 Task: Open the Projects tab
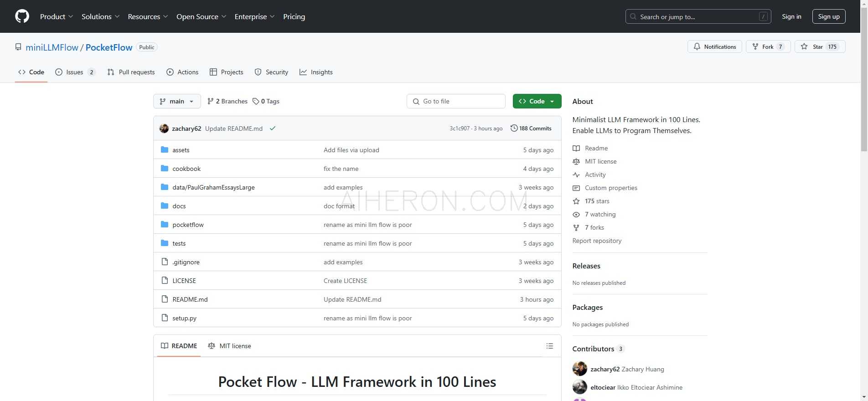[227, 72]
